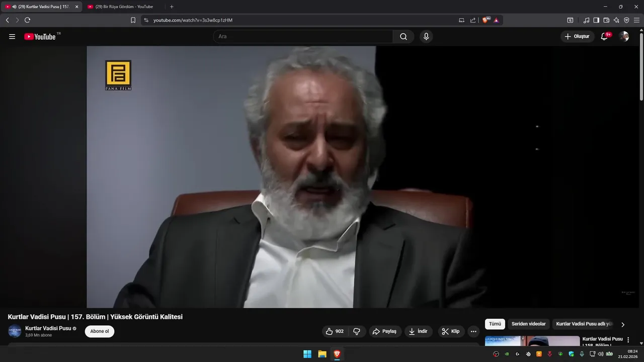Share this page icon in the address bar
Image resolution: width=644 pixels, height=362 pixels.
tap(473, 20)
